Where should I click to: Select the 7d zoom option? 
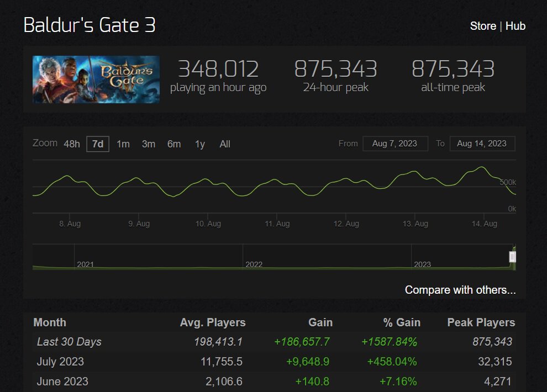(x=98, y=144)
